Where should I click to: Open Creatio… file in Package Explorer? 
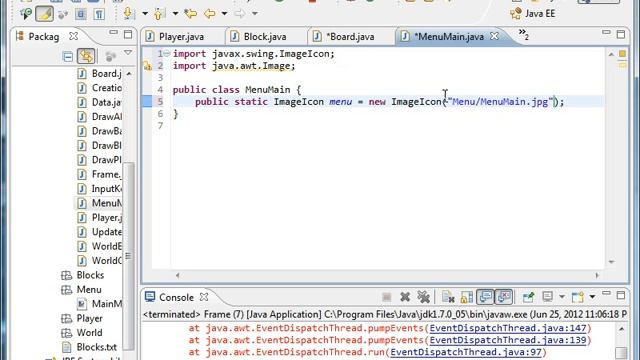pyautogui.click(x=100, y=88)
